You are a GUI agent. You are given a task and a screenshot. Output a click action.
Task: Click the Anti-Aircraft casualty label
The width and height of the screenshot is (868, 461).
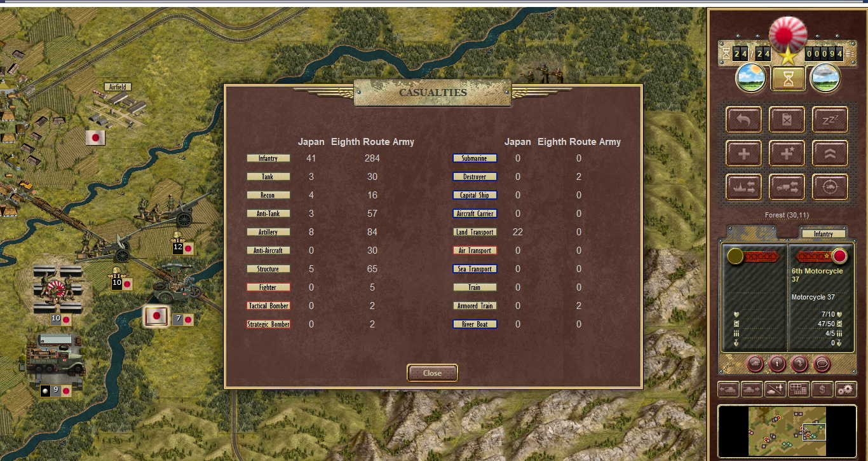tap(268, 251)
